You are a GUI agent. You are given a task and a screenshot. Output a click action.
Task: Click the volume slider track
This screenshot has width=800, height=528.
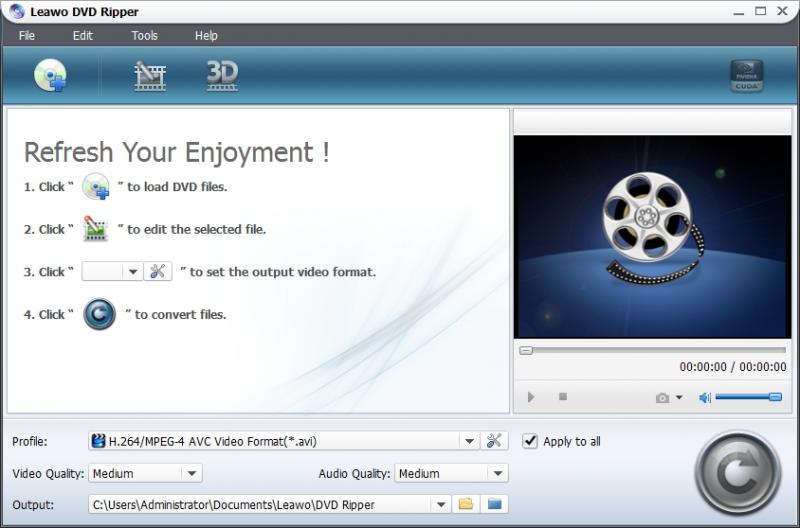tap(745, 397)
